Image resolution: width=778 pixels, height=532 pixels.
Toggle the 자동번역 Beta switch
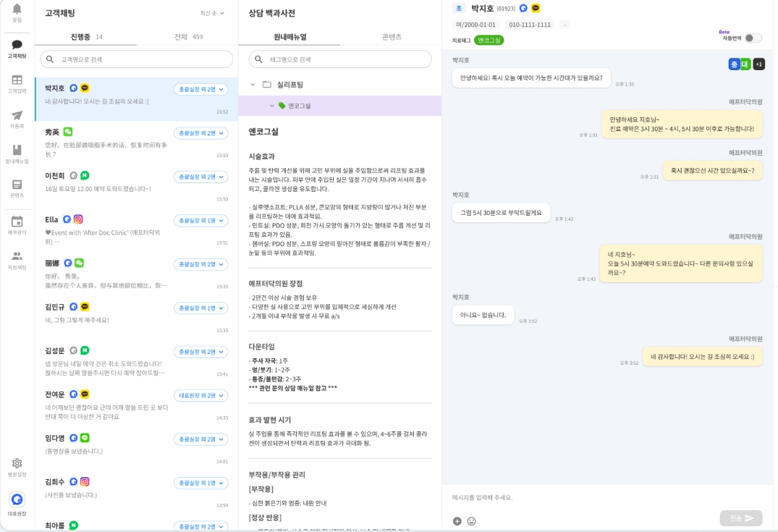753,38
